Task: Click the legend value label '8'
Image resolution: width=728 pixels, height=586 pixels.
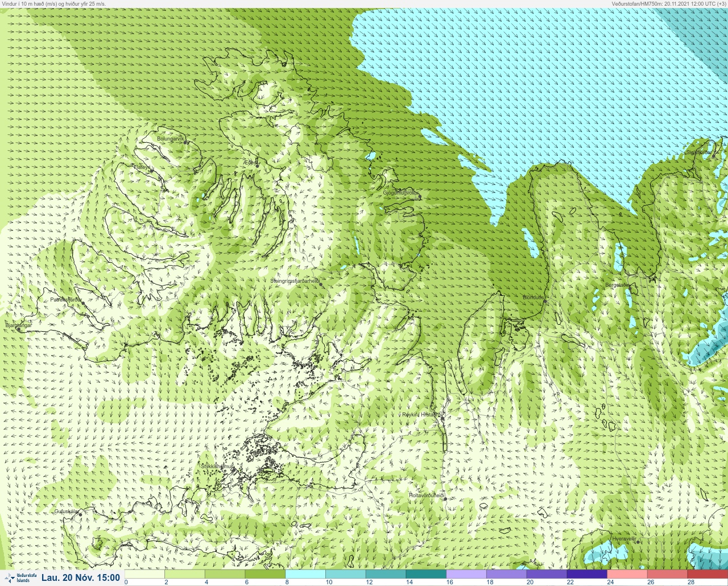Action: (287, 583)
